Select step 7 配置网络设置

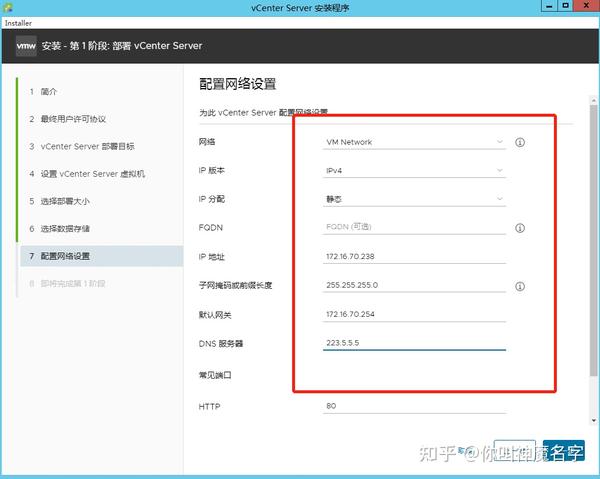102,256
